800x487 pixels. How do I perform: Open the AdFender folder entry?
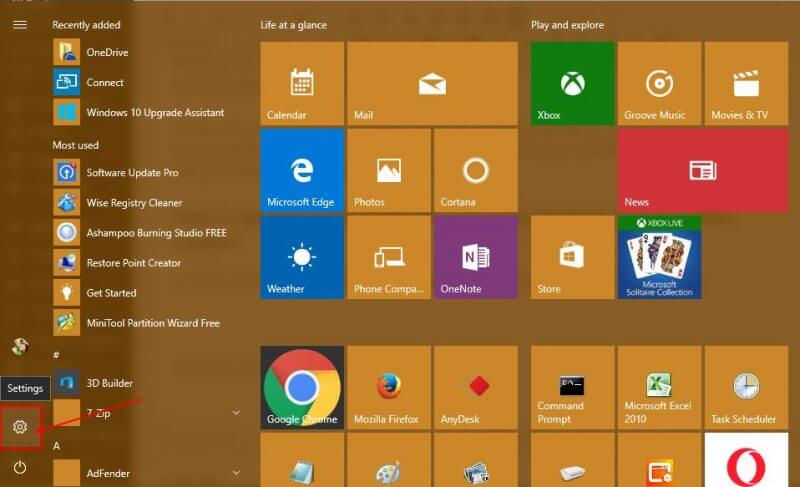(146, 473)
